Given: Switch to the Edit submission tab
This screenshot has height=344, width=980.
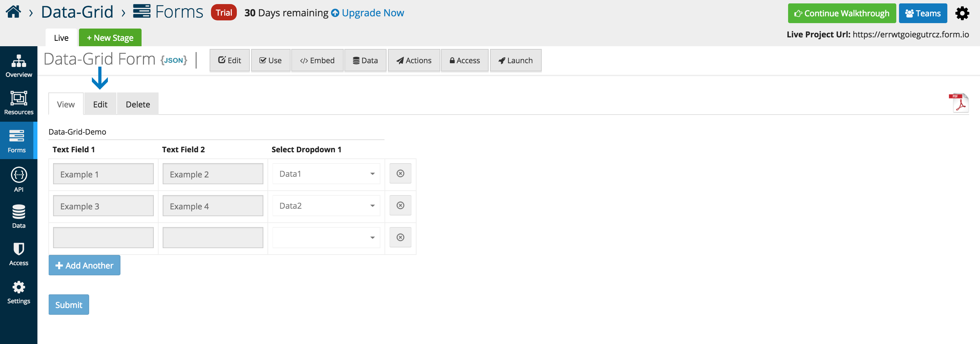Looking at the screenshot, I should 100,104.
